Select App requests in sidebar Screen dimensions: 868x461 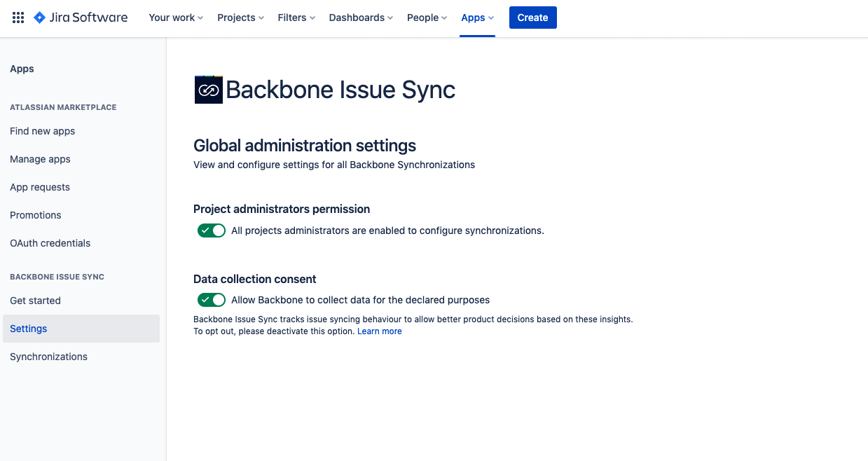tap(40, 187)
